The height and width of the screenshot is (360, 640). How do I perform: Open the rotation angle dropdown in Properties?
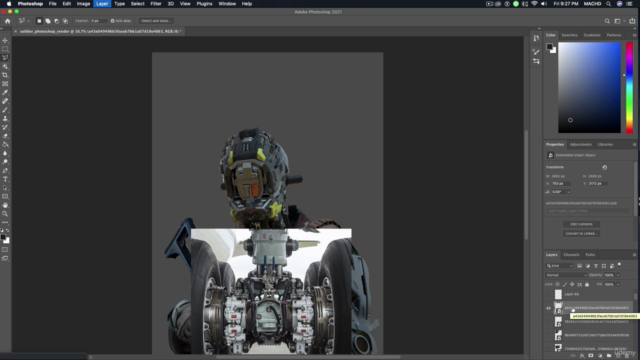pos(569,192)
